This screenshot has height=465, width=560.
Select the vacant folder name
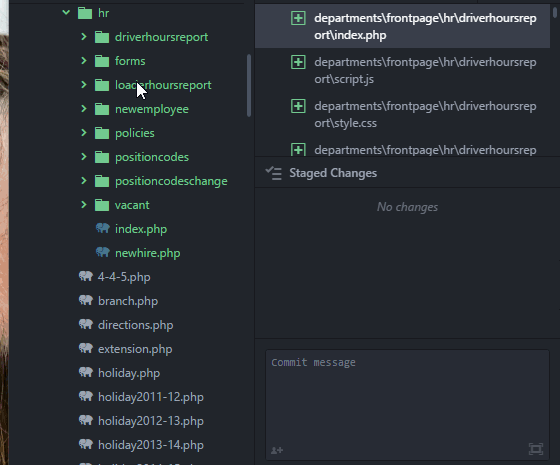coord(132,205)
